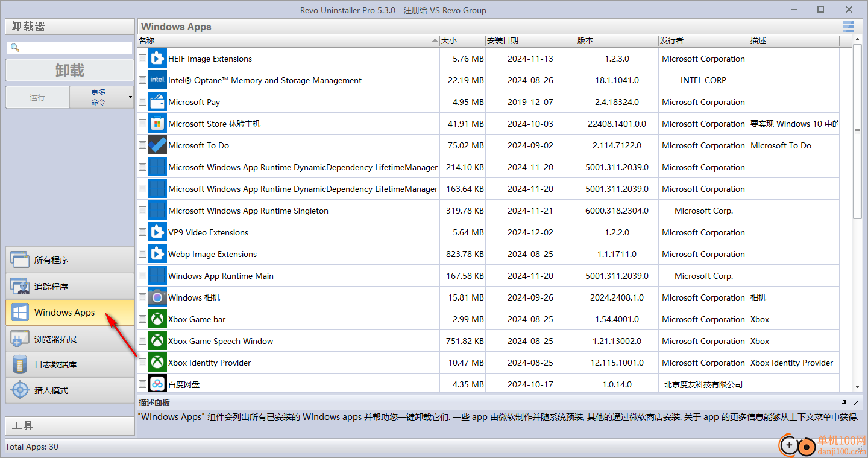Sort the list by 版本 column
Viewport: 868px width, 458px height.
tap(617, 40)
